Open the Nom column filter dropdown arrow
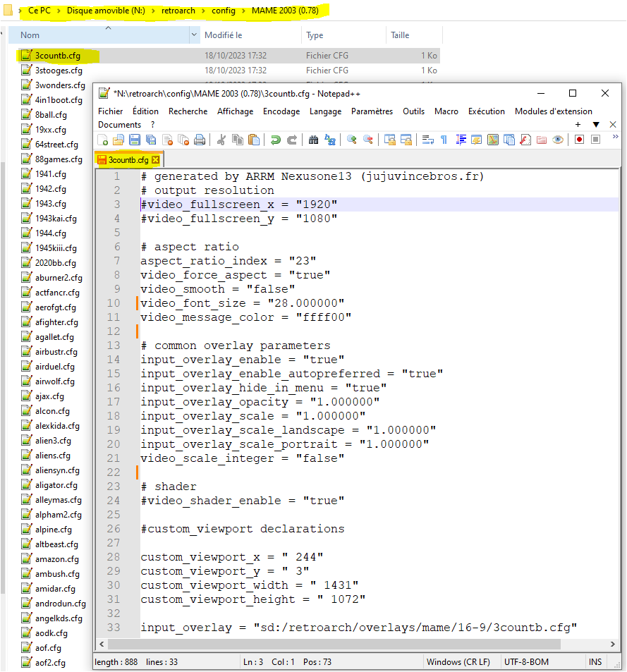Screen dimensions: 627x672 pyautogui.click(x=195, y=35)
